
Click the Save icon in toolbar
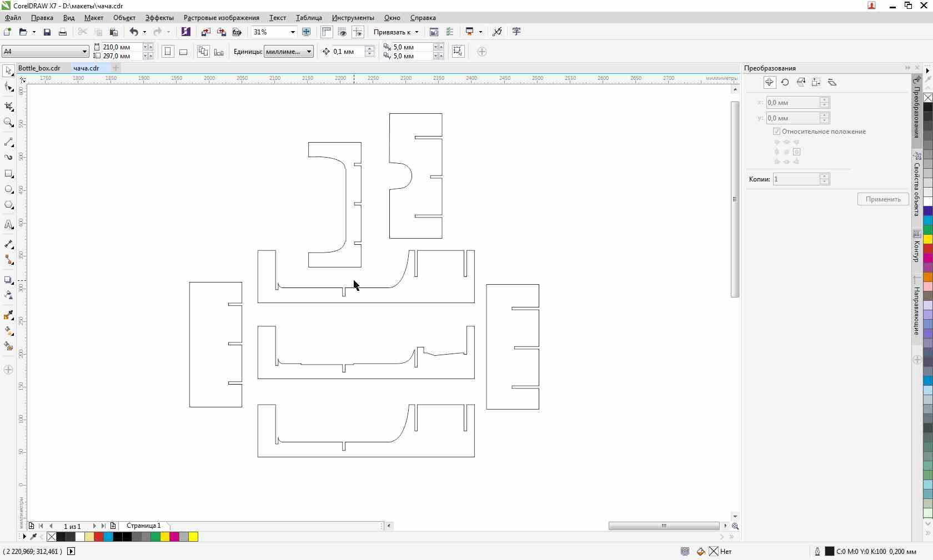(47, 32)
